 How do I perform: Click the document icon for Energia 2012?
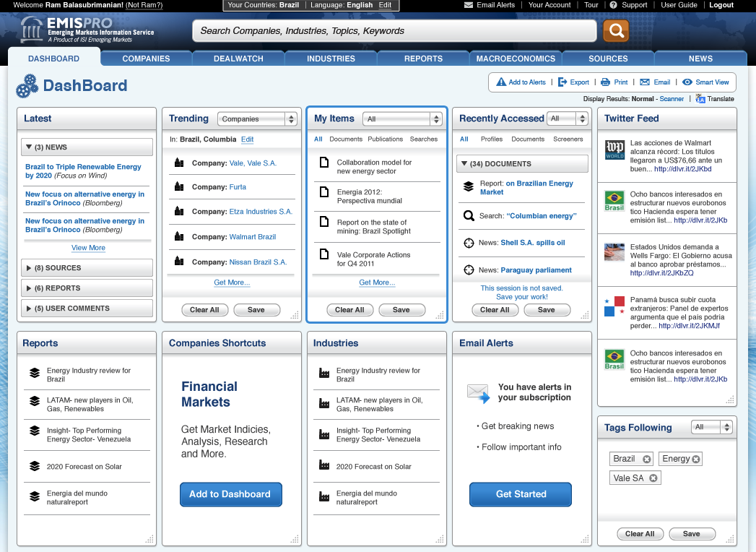coord(324,191)
